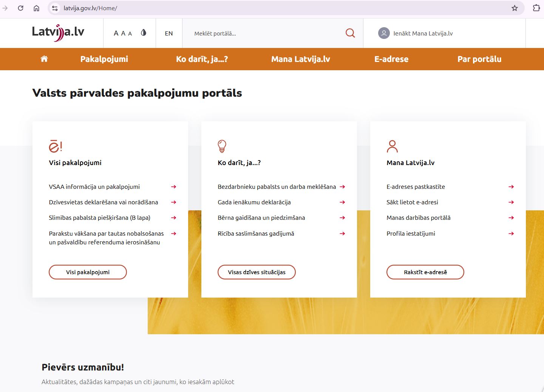Open the E-adrese menu item
The height and width of the screenshot is (392, 544).
click(x=391, y=59)
